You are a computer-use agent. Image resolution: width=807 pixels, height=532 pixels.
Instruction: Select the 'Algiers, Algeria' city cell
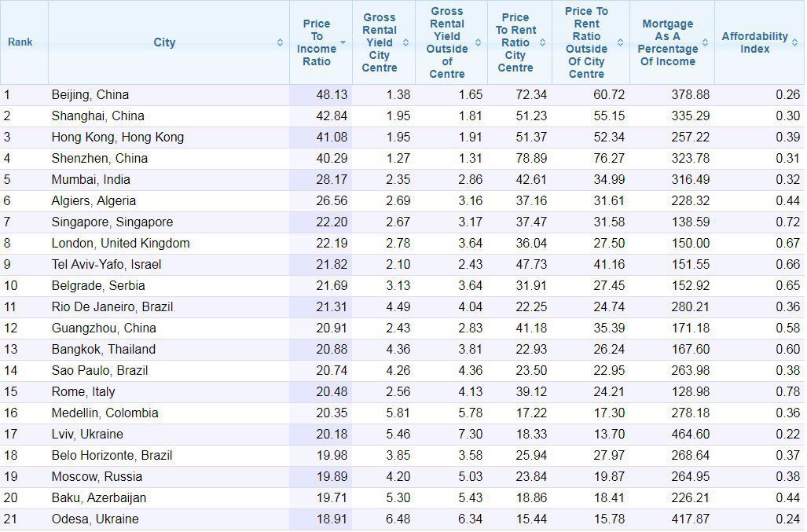point(169,201)
